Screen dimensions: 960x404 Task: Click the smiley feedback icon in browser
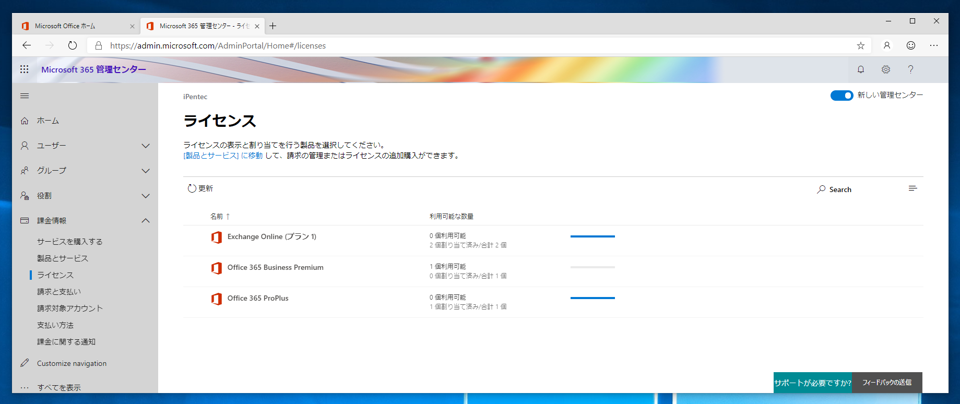pos(911,45)
